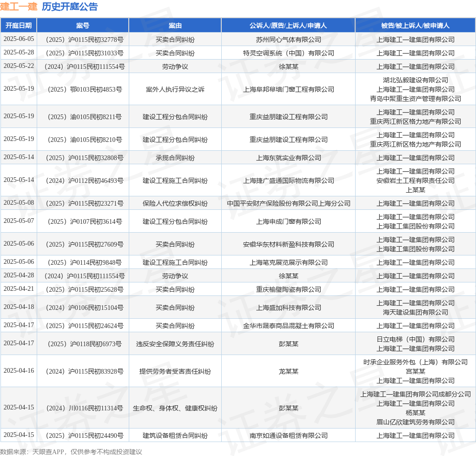
Task: Click plaintiff 金华市晟泰商品混凝土有限公司
Action: [x=288, y=326]
